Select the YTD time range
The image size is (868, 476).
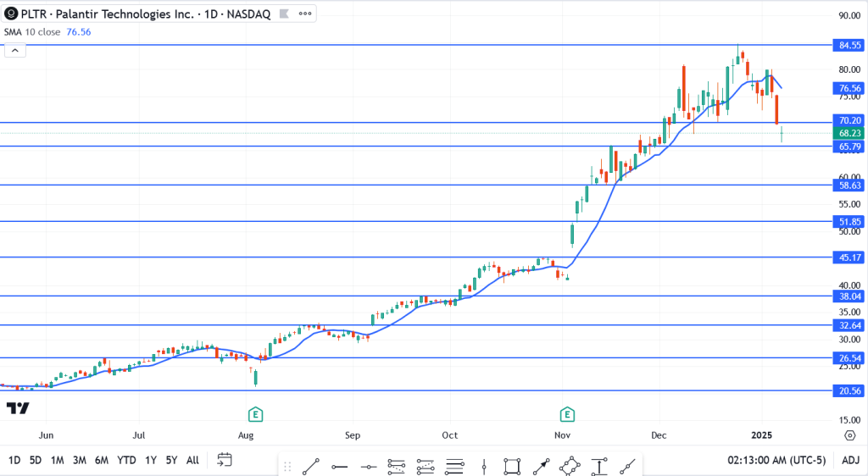pyautogui.click(x=126, y=460)
